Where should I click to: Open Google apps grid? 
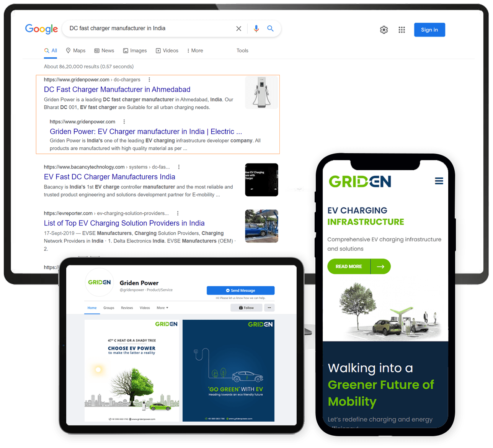[x=402, y=30]
